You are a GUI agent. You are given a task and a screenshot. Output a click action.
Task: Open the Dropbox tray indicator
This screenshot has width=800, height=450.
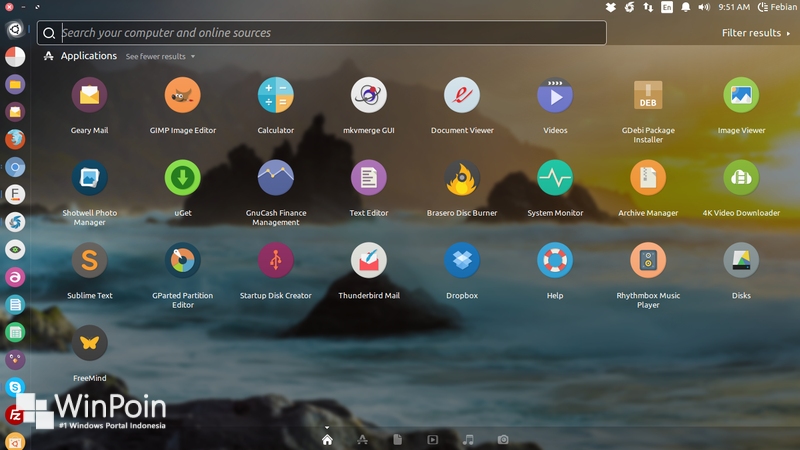[x=611, y=7]
